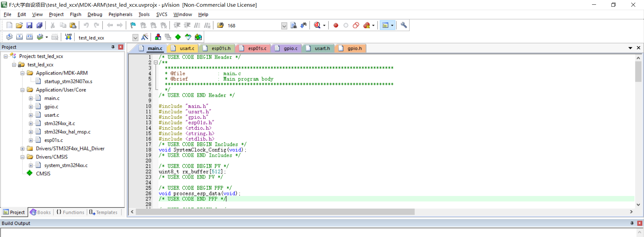Expand the esp01s.c tree node
The image size is (644, 237).
31,140
